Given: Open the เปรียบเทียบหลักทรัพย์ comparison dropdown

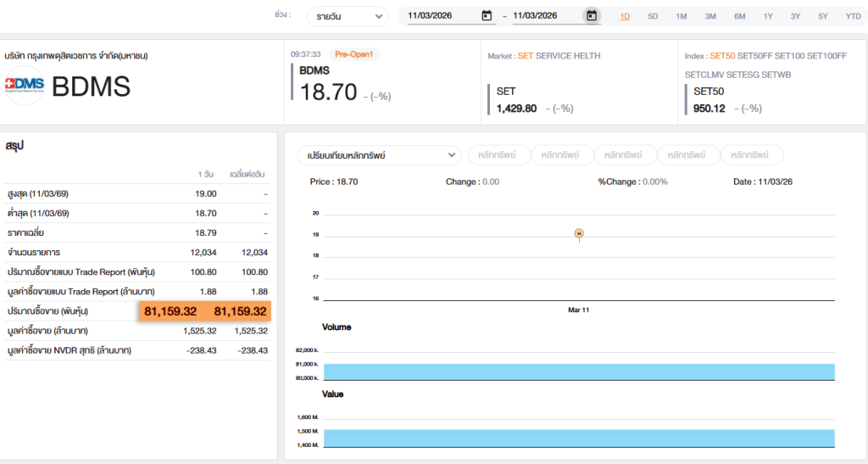Looking at the screenshot, I should [379, 155].
